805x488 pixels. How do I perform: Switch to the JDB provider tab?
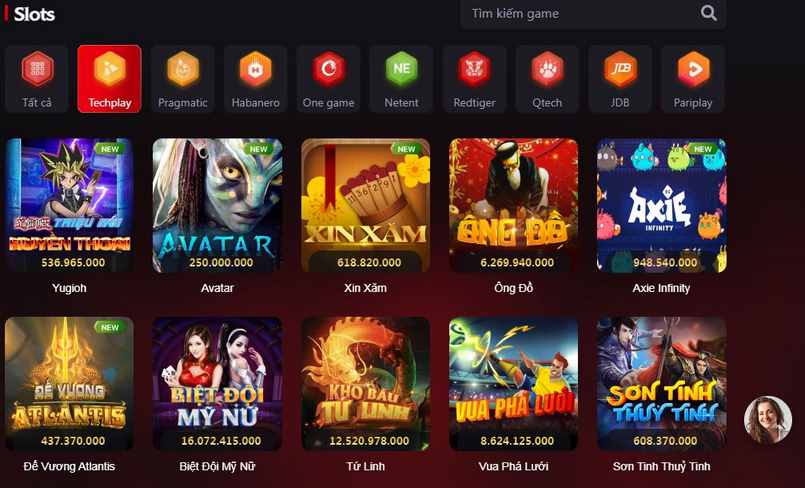tap(620, 79)
